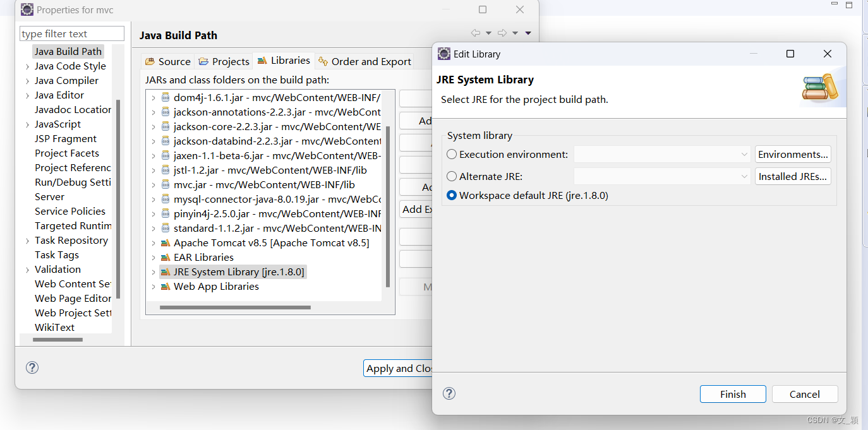Select Workspace default JRE radio button
The width and height of the screenshot is (868, 430).
coord(452,195)
